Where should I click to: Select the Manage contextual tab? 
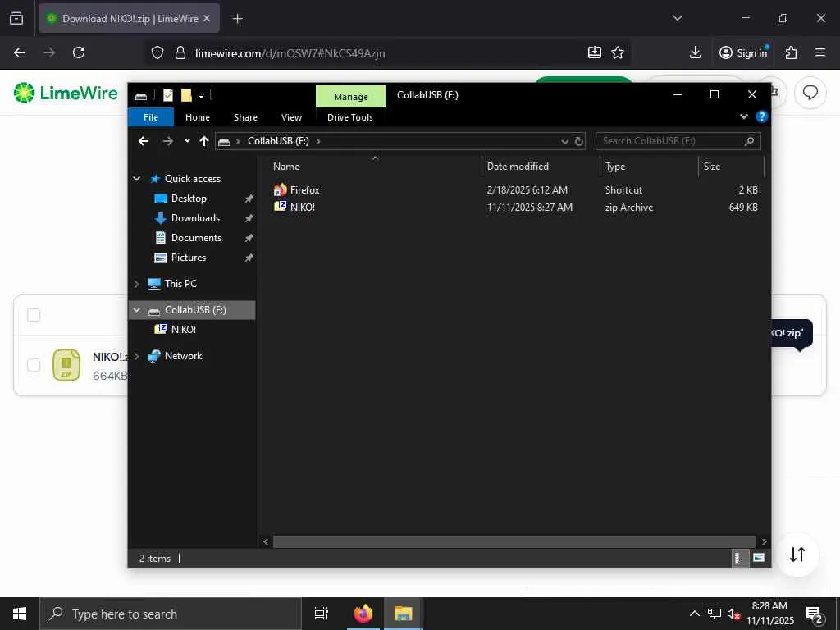(351, 97)
